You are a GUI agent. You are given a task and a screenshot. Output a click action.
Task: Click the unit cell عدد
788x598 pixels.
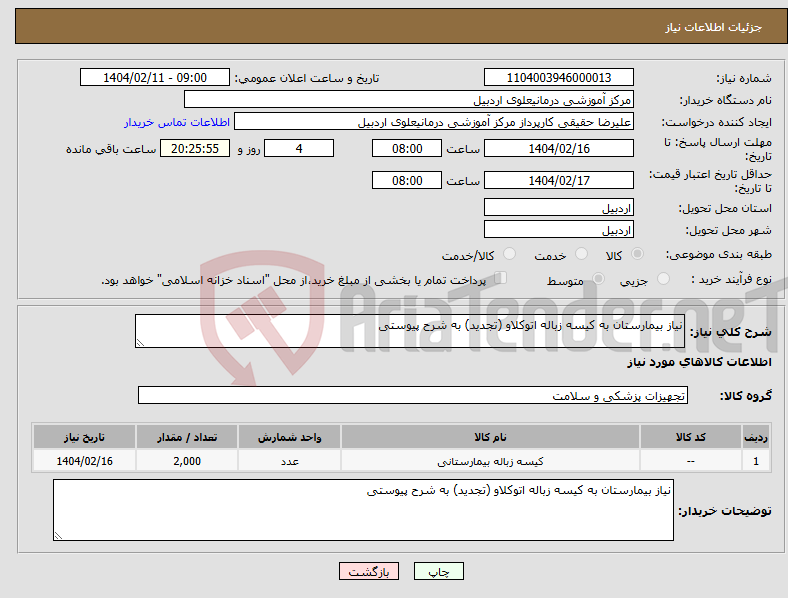(x=289, y=461)
